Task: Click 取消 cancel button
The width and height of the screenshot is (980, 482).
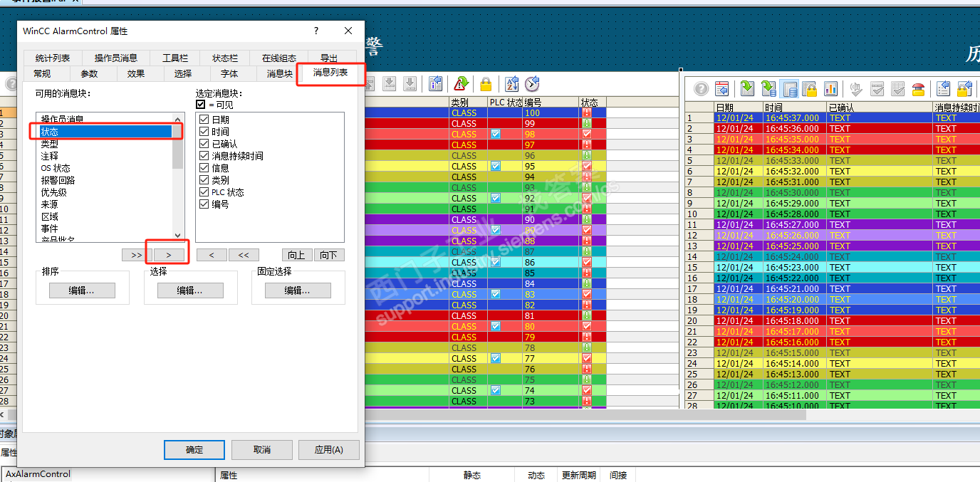Action: (262, 450)
